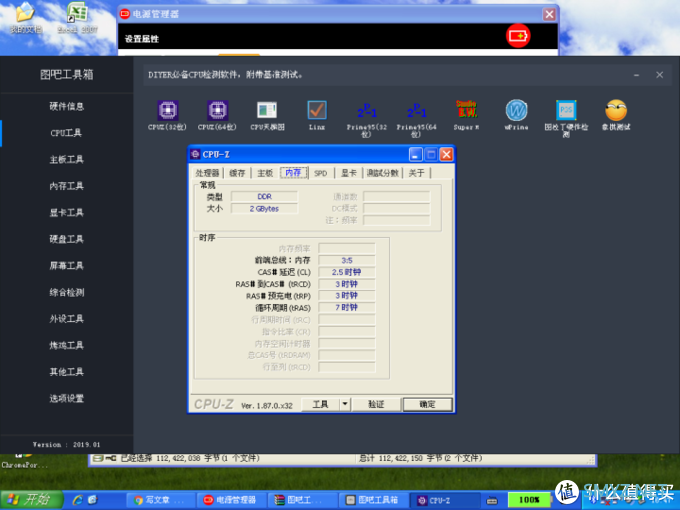Viewport: 680px width, 510px height.
Task: Open the 处理器 tab in CPU-Z
Action: tap(207, 173)
